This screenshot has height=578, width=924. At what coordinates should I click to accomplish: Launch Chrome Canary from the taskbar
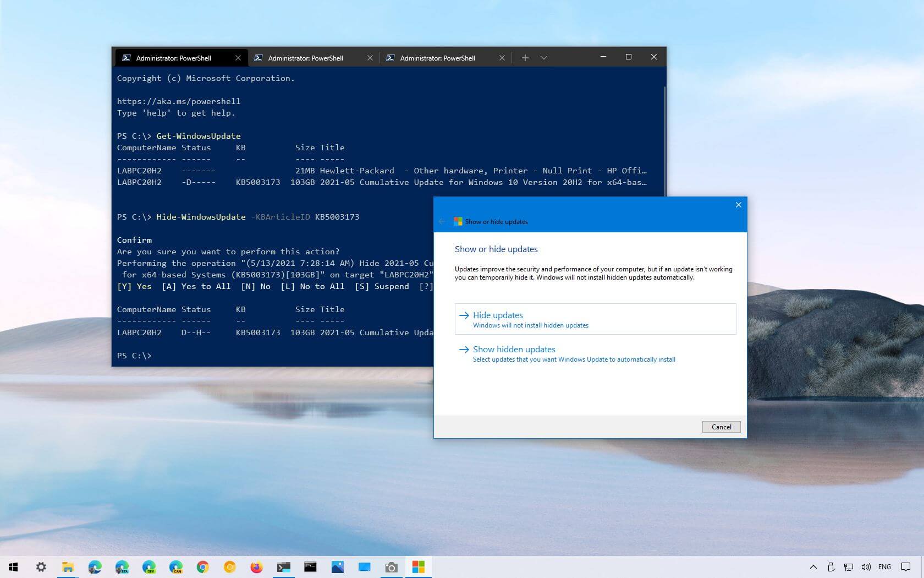(229, 567)
